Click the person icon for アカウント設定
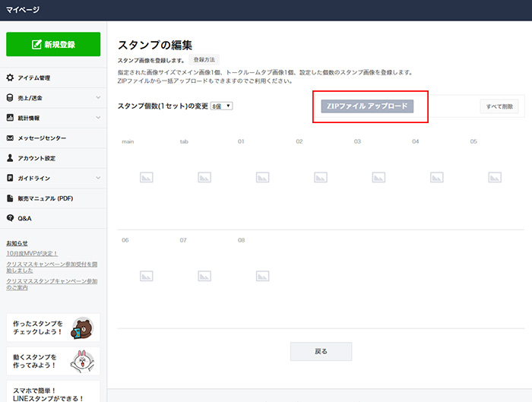The image size is (532, 402). (10, 158)
